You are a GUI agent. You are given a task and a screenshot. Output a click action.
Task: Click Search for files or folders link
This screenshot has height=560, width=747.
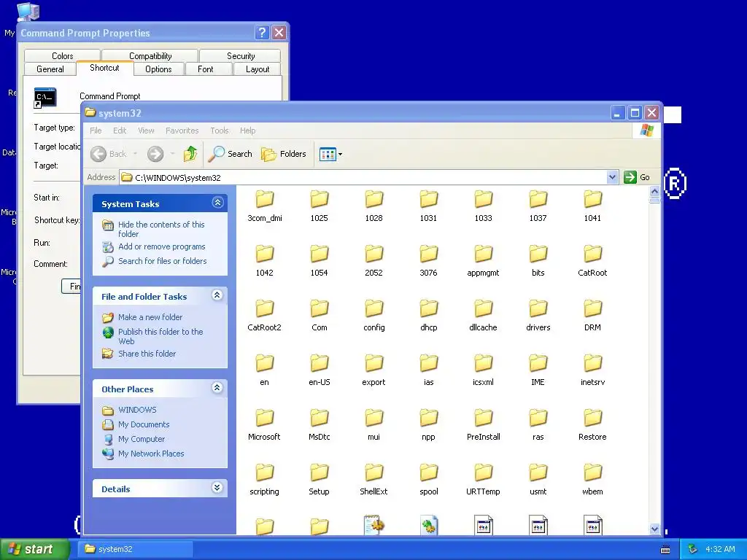tap(163, 261)
